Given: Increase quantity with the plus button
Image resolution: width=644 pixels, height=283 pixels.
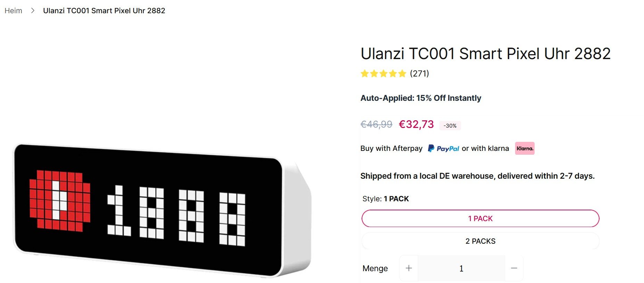Looking at the screenshot, I should [409, 268].
